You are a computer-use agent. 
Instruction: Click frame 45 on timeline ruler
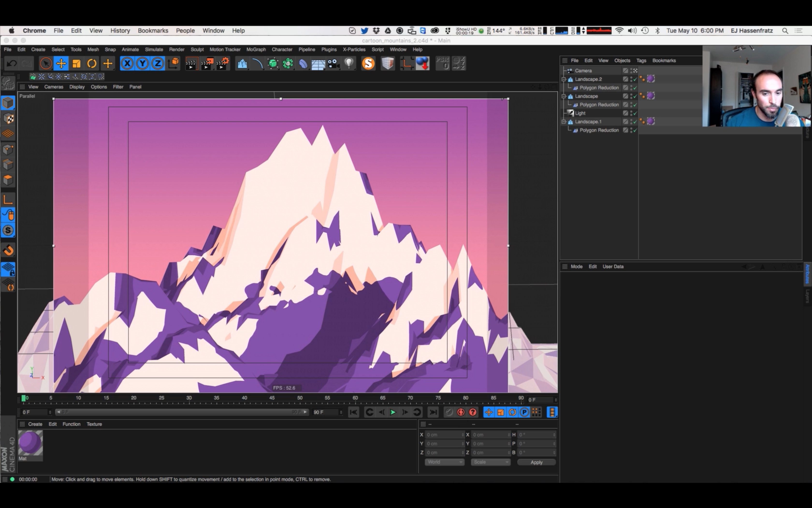click(272, 398)
